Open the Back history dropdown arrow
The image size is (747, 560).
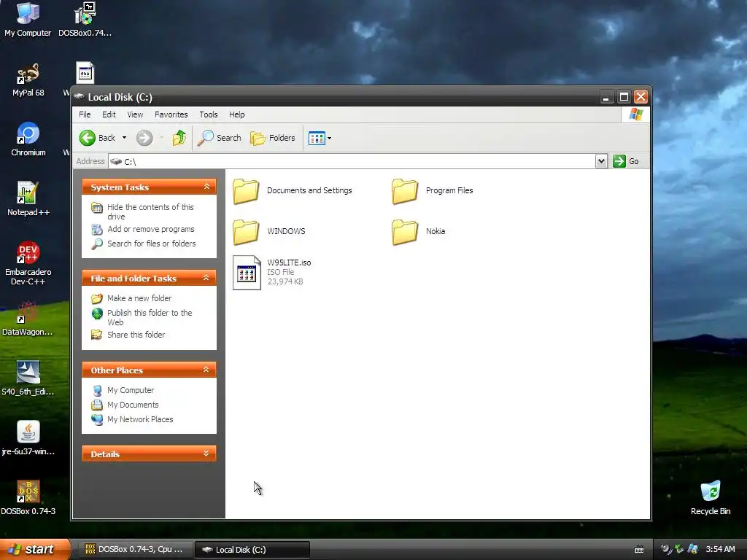coord(124,138)
